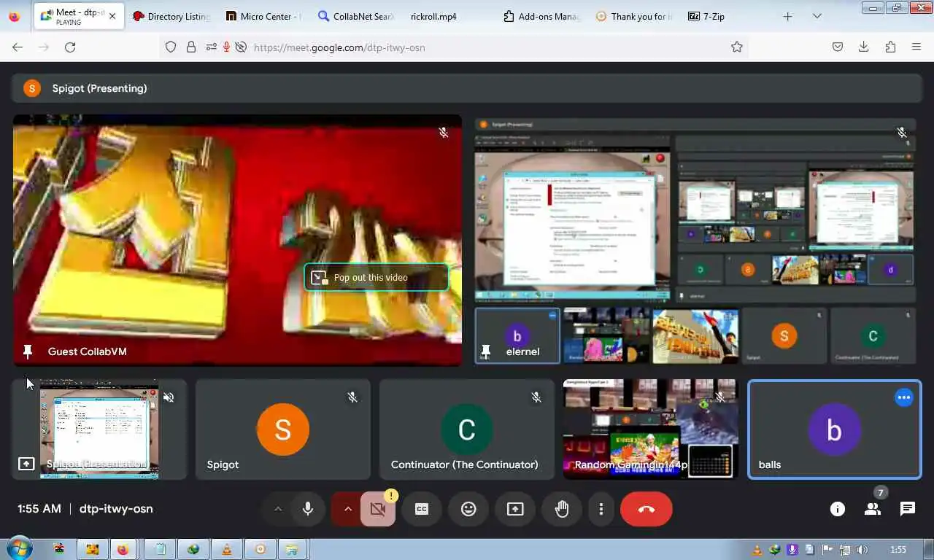Select the Random Gamingin144p video tile

pos(651,429)
